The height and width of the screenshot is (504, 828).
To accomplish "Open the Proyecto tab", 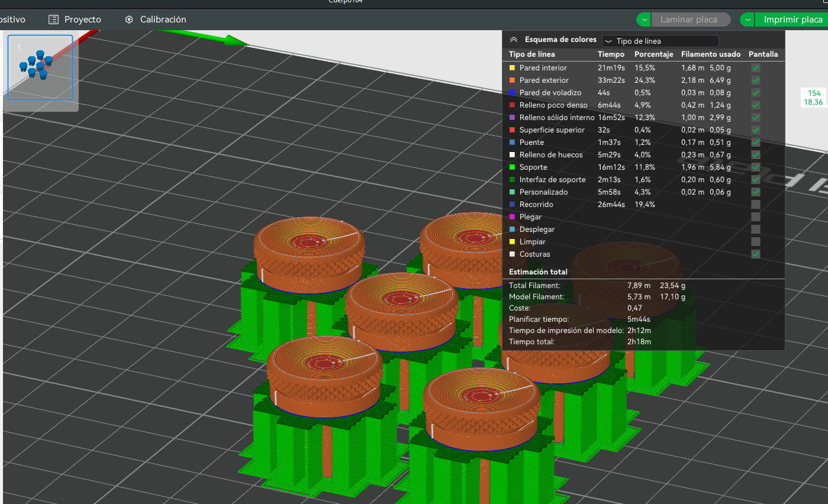I will (x=75, y=20).
